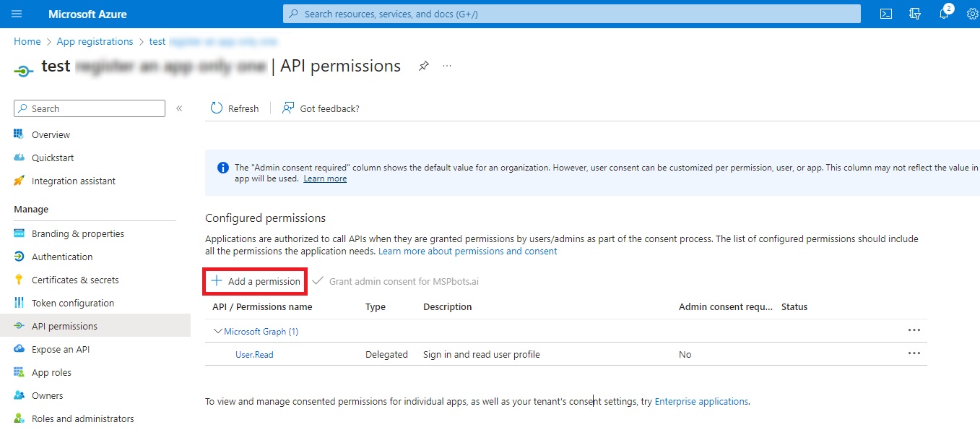980x430 pixels.
Task: Open Cloud Shell from the top bar
Action: point(885,13)
